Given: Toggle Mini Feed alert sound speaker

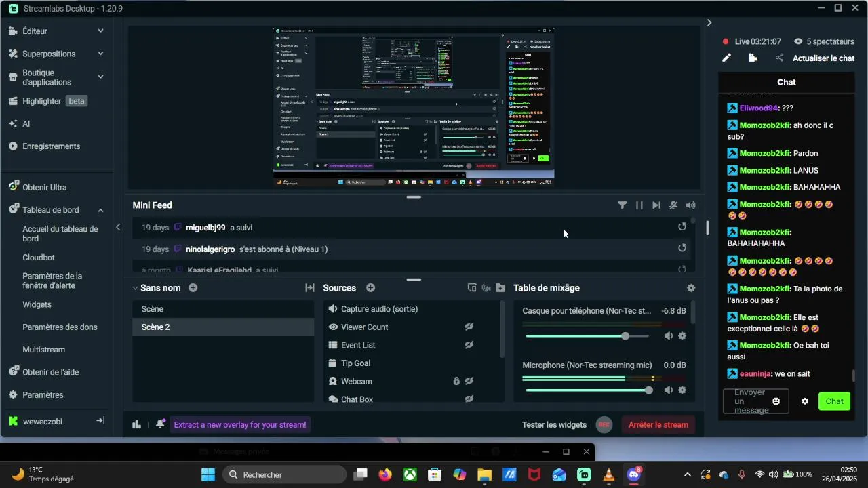Looking at the screenshot, I should 690,205.
